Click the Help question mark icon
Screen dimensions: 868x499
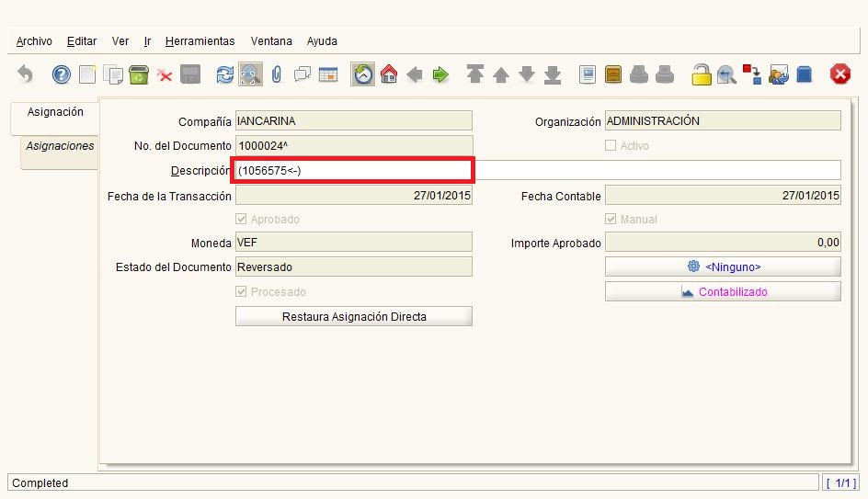pyautogui.click(x=62, y=75)
